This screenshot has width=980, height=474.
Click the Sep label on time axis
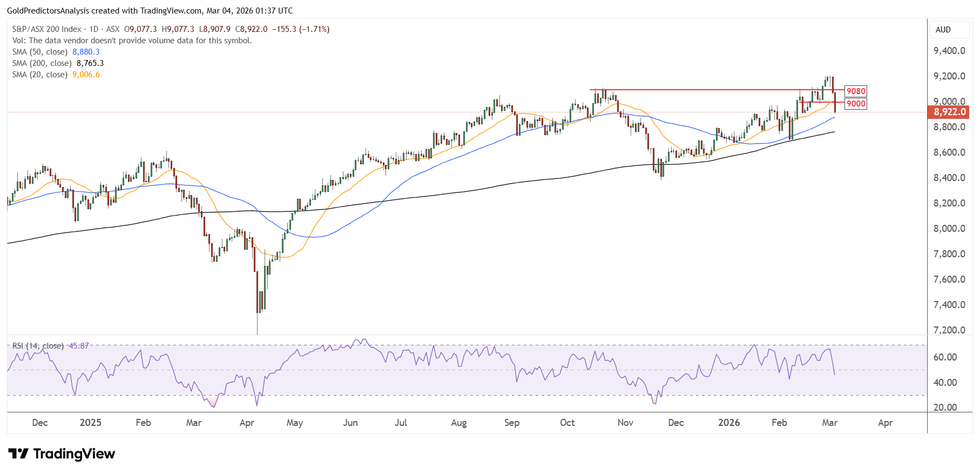[512, 423]
